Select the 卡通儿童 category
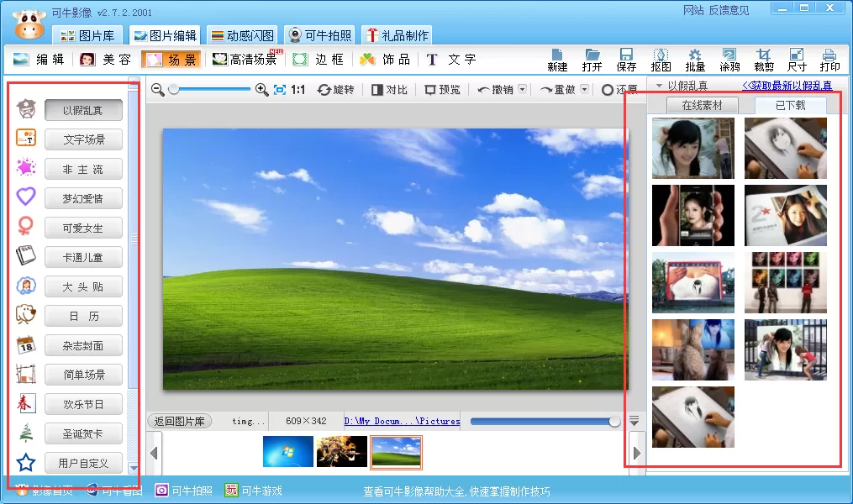This screenshot has height=504, width=853. [83, 257]
